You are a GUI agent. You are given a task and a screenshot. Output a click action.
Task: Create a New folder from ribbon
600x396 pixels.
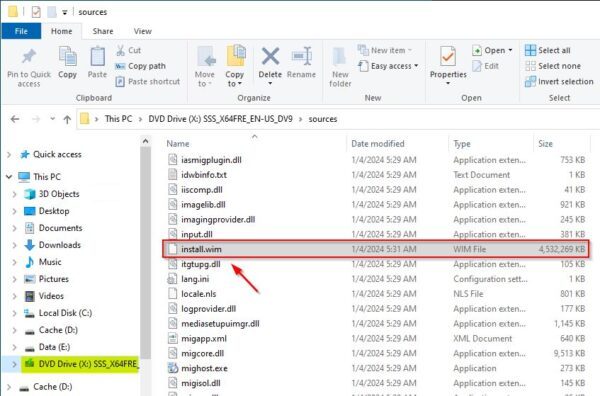click(x=340, y=67)
